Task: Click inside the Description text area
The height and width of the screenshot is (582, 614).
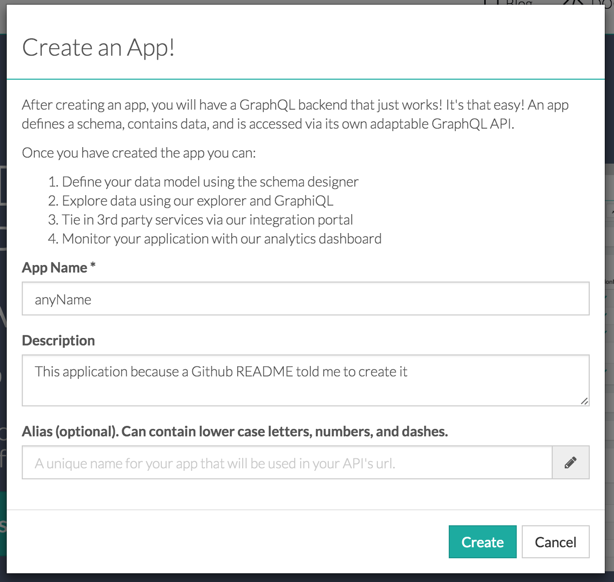Action: pyautogui.click(x=305, y=380)
